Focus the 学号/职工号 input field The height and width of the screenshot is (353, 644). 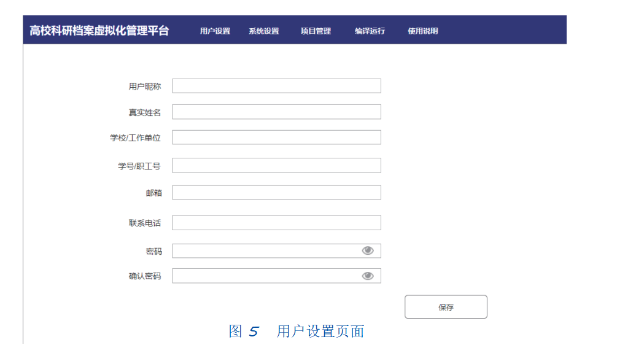(x=276, y=165)
